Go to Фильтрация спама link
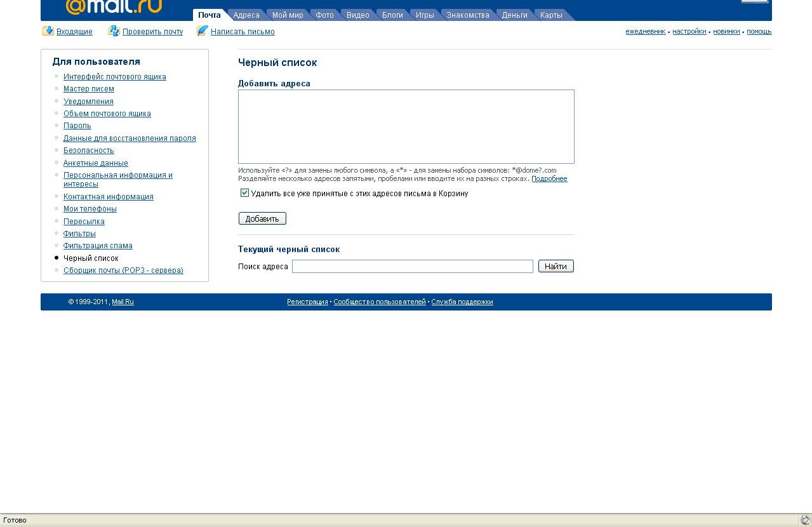The height and width of the screenshot is (527, 812). [x=98, y=246]
